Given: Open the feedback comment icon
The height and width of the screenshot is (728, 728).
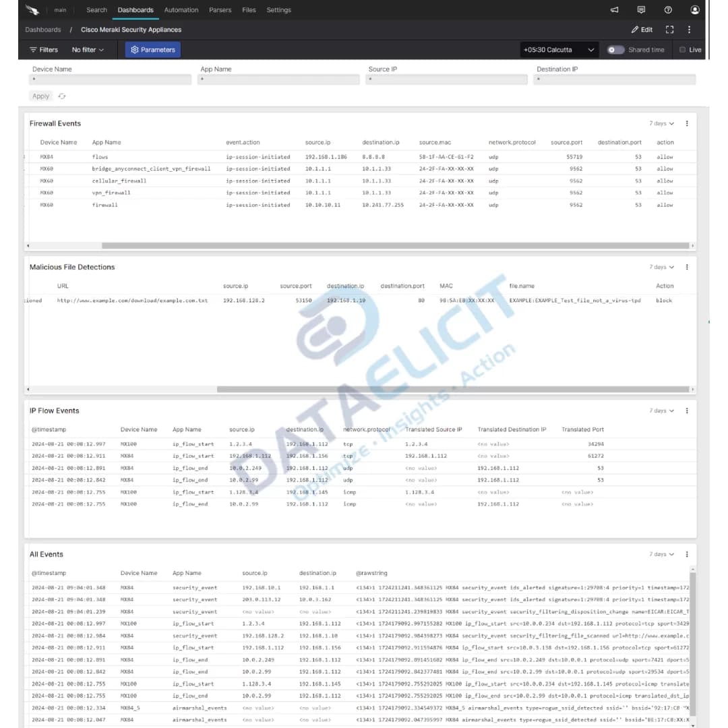Looking at the screenshot, I should coord(641,9).
